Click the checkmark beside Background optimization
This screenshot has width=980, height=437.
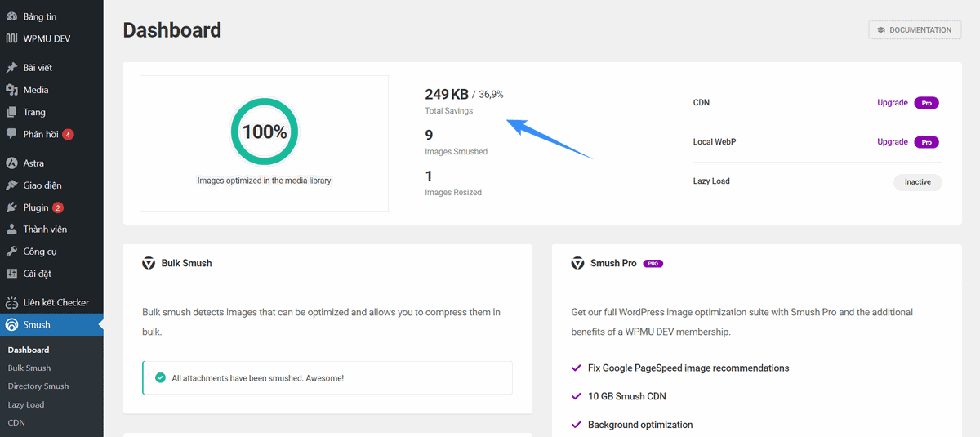pos(577,425)
